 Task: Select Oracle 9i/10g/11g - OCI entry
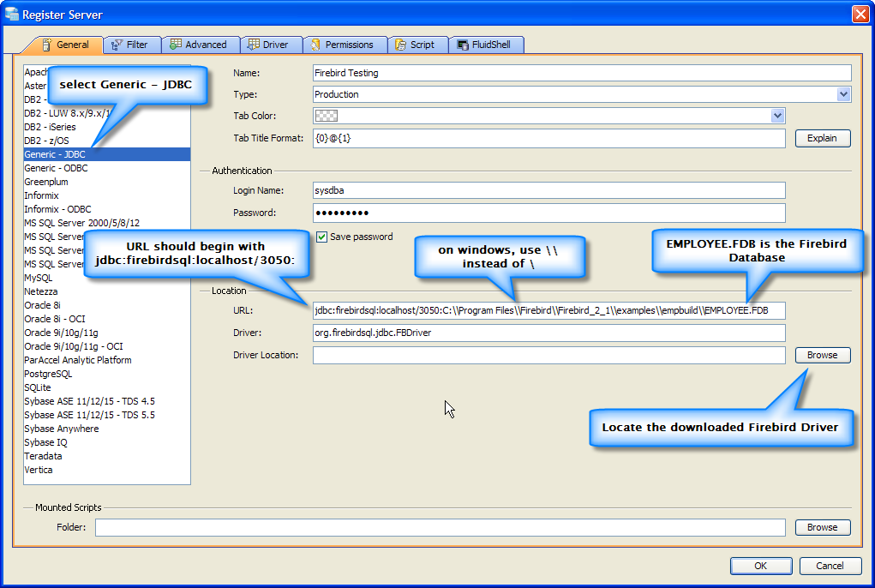(107, 346)
